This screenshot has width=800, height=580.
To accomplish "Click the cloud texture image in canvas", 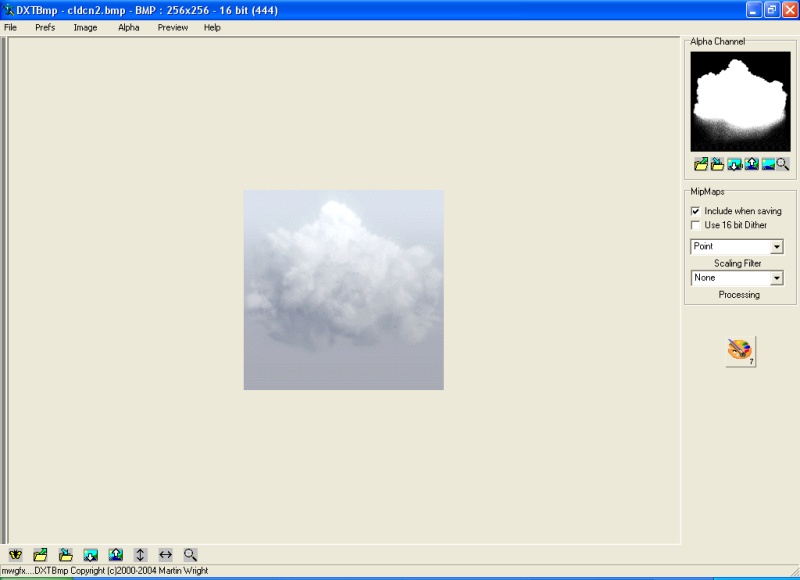I will (x=343, y=289).
